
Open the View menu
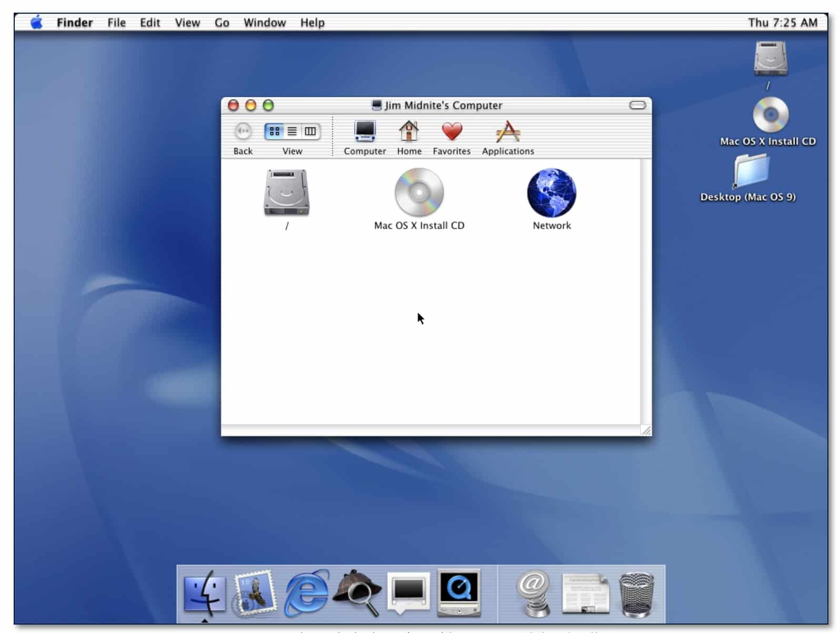click(x=187, y=23)
